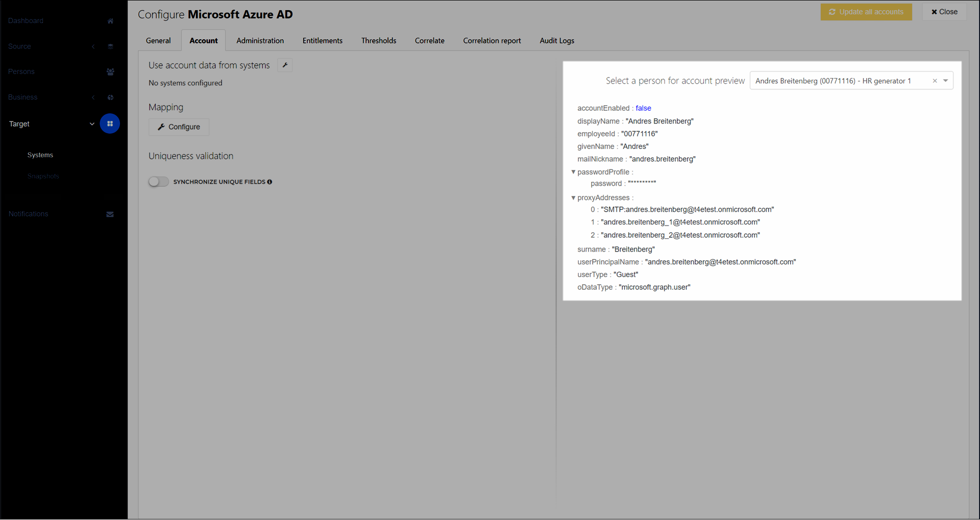
Task: Collapse the Target menu chevron
Action: 92,124
